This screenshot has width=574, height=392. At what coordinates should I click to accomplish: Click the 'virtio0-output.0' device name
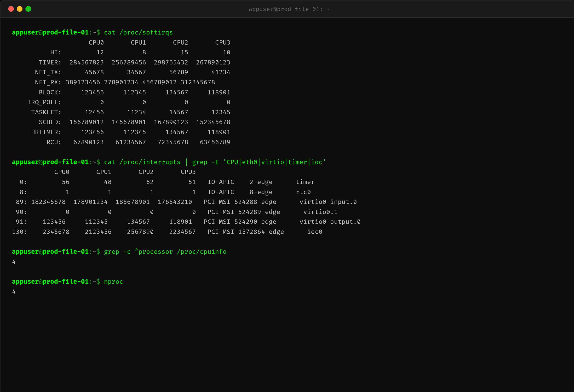330,222
